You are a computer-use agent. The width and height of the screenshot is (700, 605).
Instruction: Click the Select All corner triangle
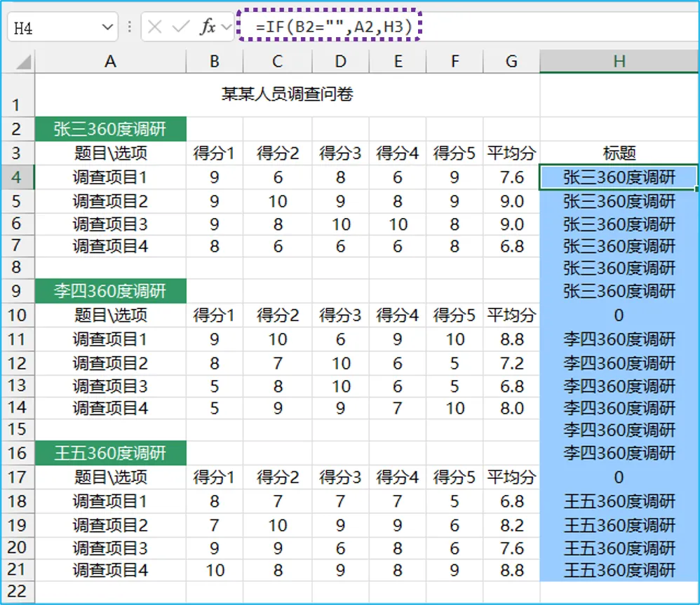(24, 62)
